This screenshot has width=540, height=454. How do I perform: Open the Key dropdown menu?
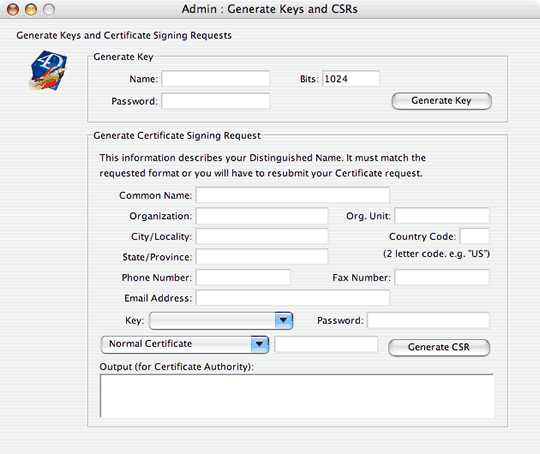click(221, 321)
